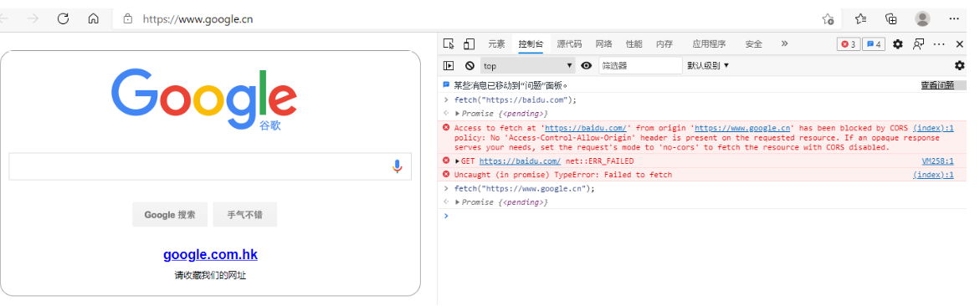
Task: Activate the DevTools inspect element tool
Action: click(448, 43)
